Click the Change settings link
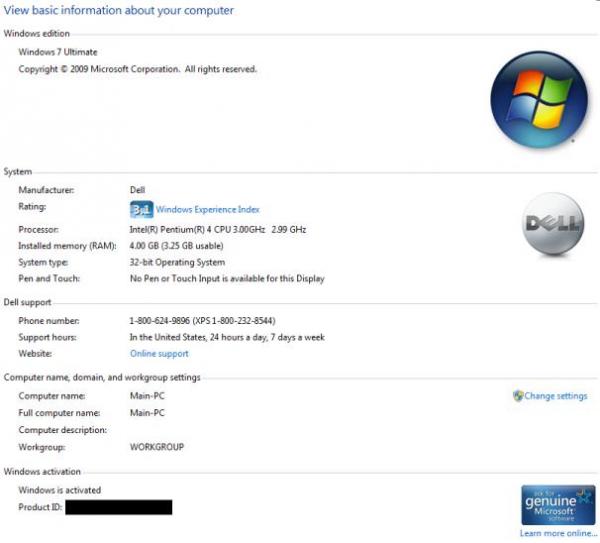 pyautogui.click(x=555, y=396)
